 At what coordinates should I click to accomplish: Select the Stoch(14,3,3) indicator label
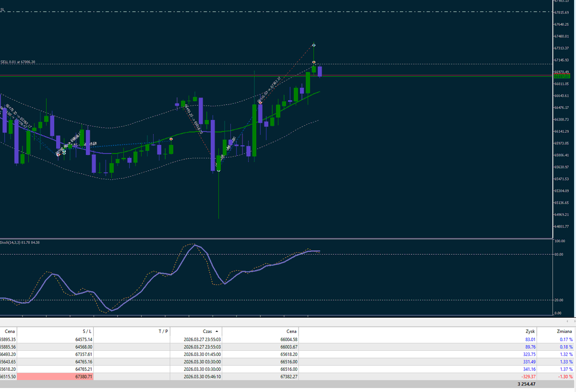coord(20,242)
